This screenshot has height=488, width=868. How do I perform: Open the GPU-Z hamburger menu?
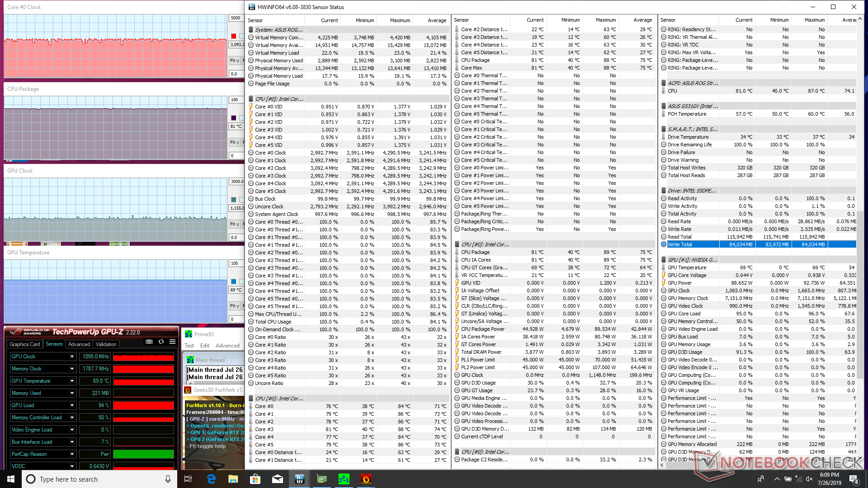(172, 342)
